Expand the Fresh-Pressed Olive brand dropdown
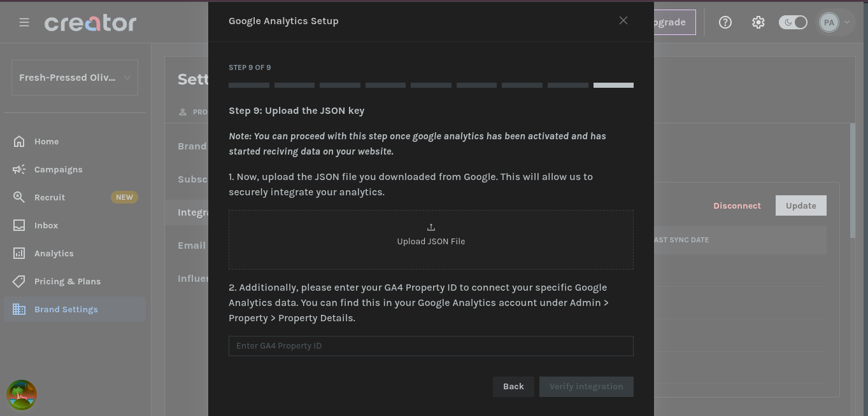The width and height of the screenshot is (868, 416). pyautogui.click(x=75, y=78)
